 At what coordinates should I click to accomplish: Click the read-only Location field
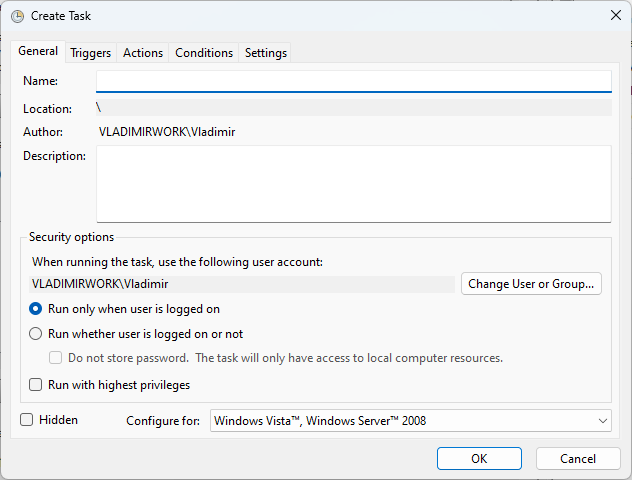[353, 108]
